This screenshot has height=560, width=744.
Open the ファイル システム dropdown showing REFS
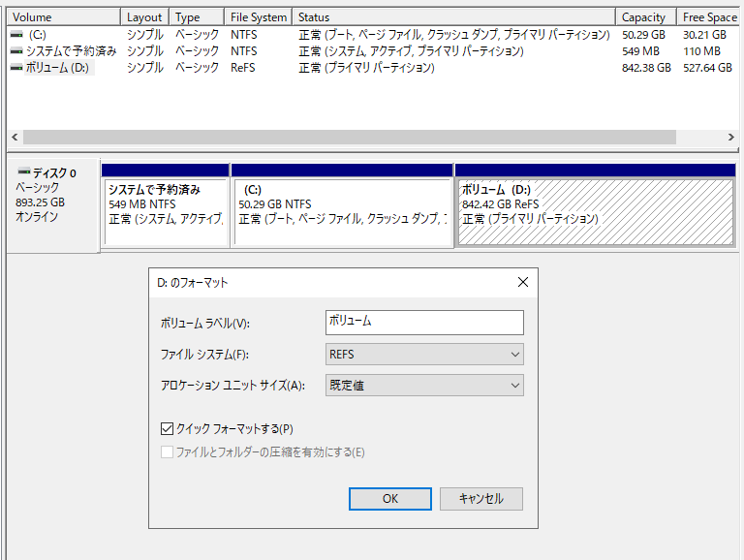pos(424,355)
